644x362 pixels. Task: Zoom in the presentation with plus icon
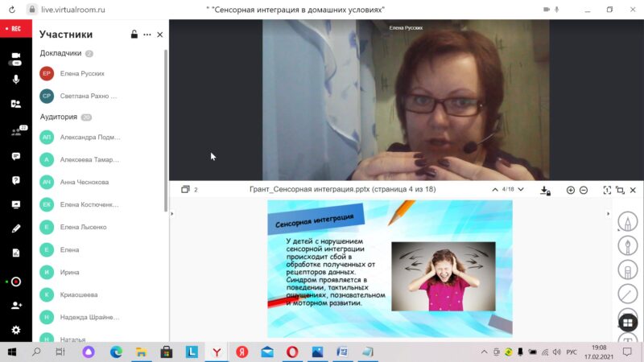[570, 190]
